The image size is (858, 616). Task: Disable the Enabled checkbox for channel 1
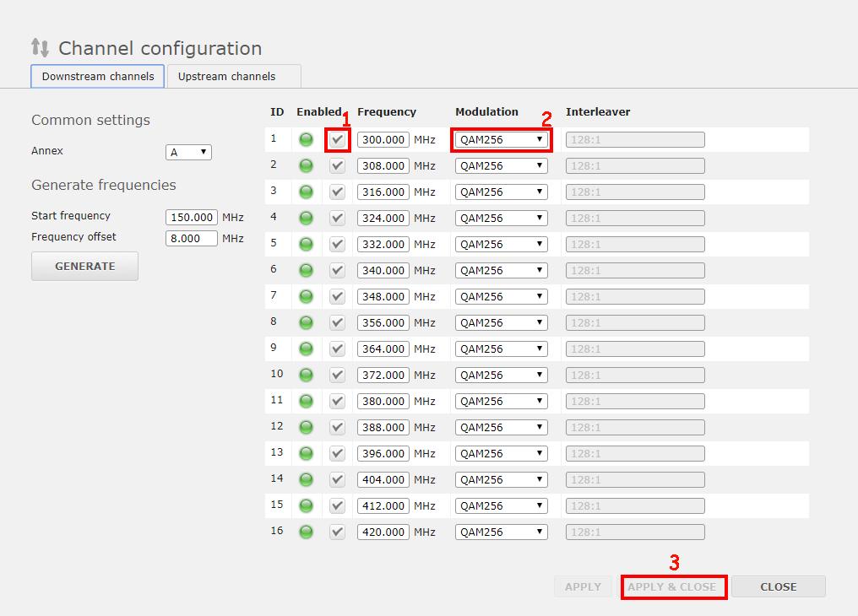[x=338, y=140]
